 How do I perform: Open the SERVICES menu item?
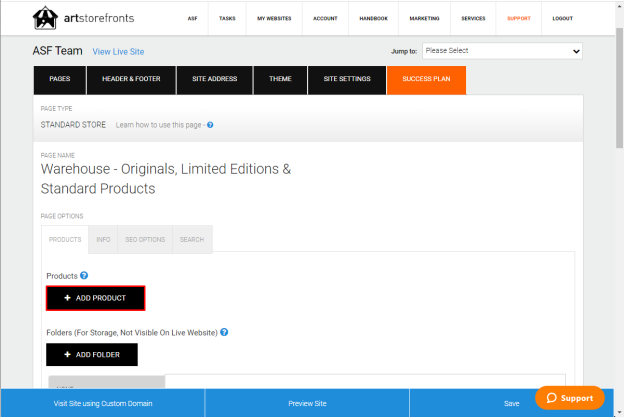(473, 18)
